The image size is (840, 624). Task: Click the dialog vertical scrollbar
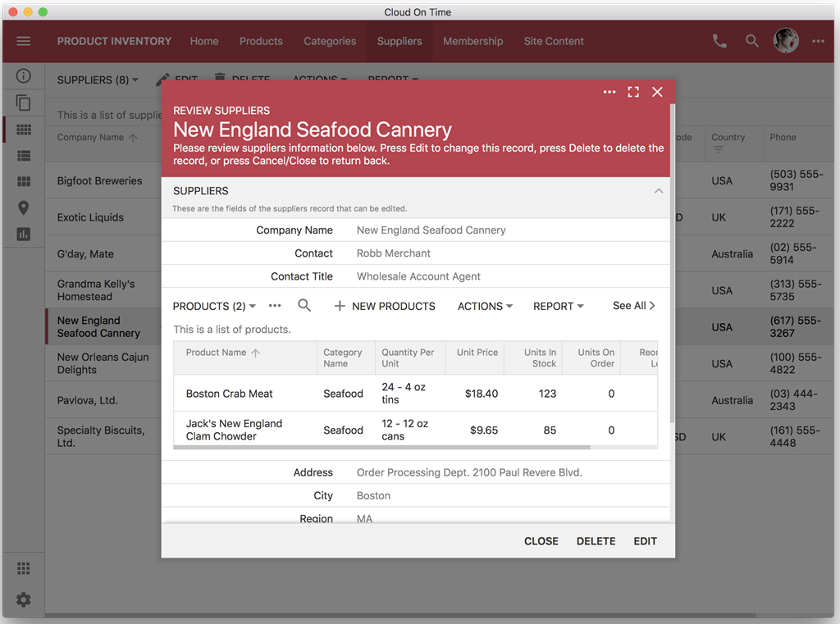pyautogui.click(x=673, y=262)
